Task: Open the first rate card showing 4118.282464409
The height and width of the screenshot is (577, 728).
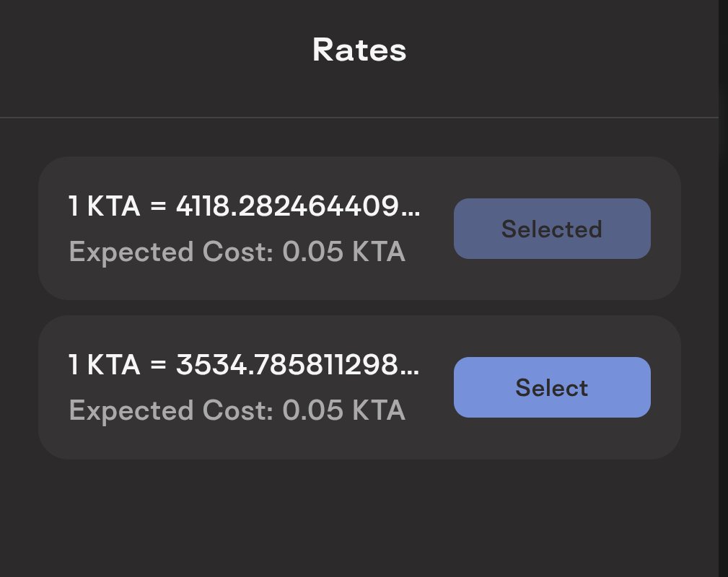Action: pos(359,229)
